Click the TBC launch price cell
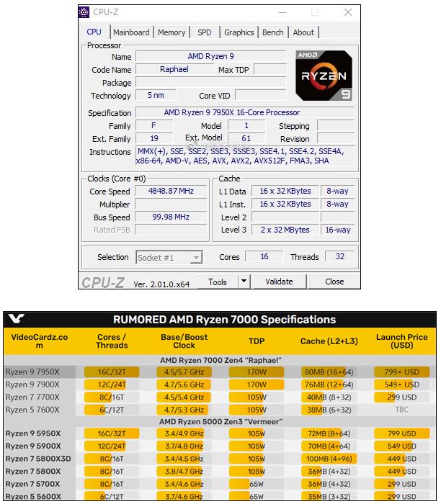 pyautogui.click(x=402, y=410)
